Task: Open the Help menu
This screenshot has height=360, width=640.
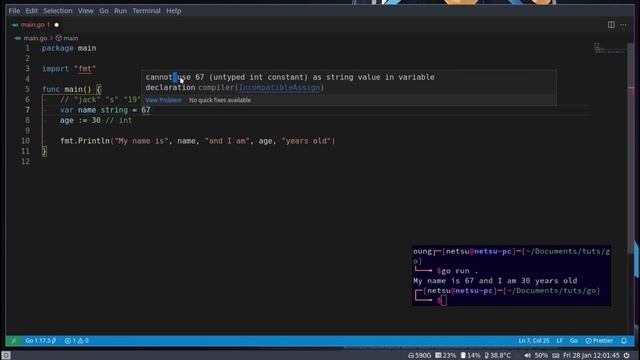Action: pos(173,11)
